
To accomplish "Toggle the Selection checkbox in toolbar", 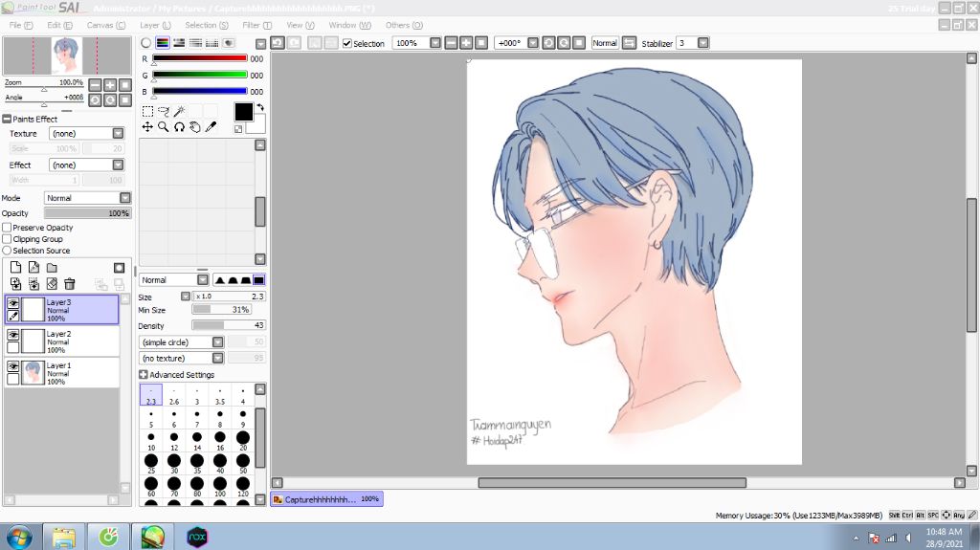I will click(346, 43).
